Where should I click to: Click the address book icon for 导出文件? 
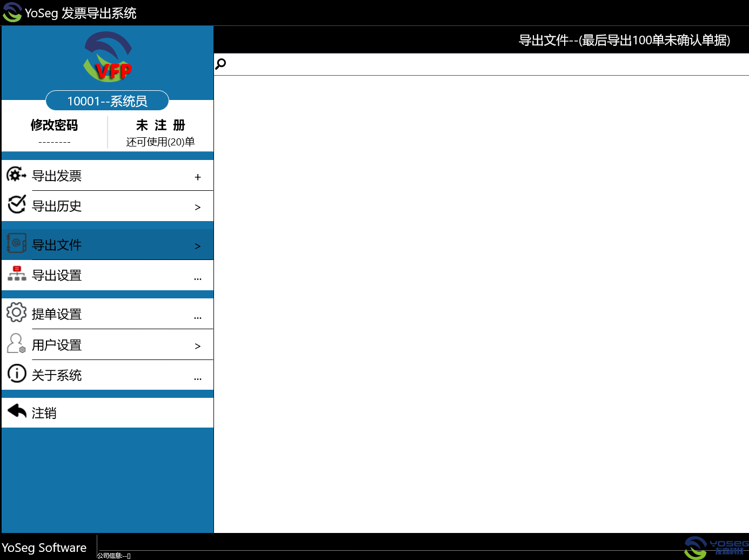tap(16, 244)
